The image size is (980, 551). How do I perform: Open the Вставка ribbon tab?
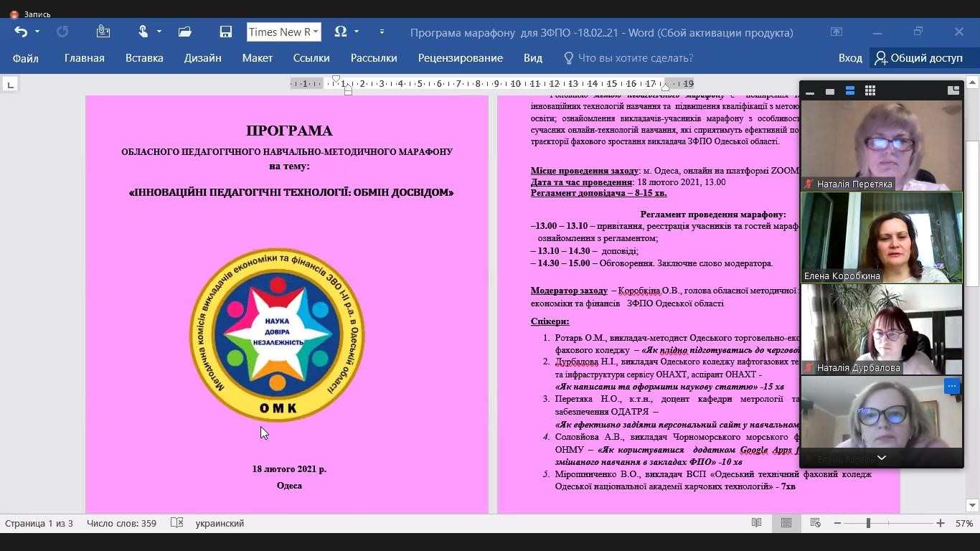pos(144,58)
